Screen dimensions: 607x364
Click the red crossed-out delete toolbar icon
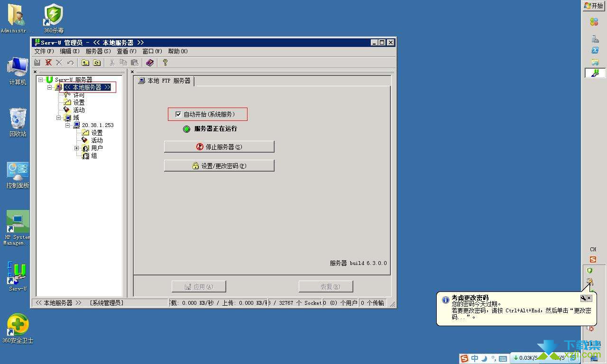[48, 63]
